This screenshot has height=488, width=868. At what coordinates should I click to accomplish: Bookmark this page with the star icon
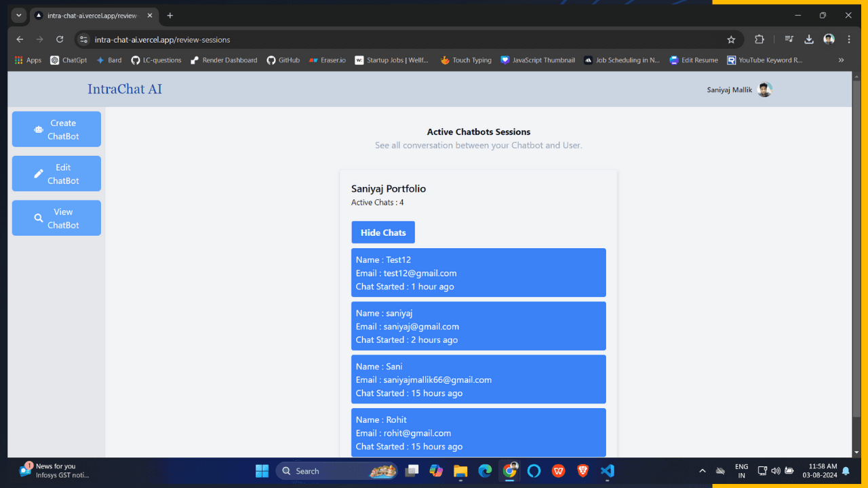[x=731, y=39]
